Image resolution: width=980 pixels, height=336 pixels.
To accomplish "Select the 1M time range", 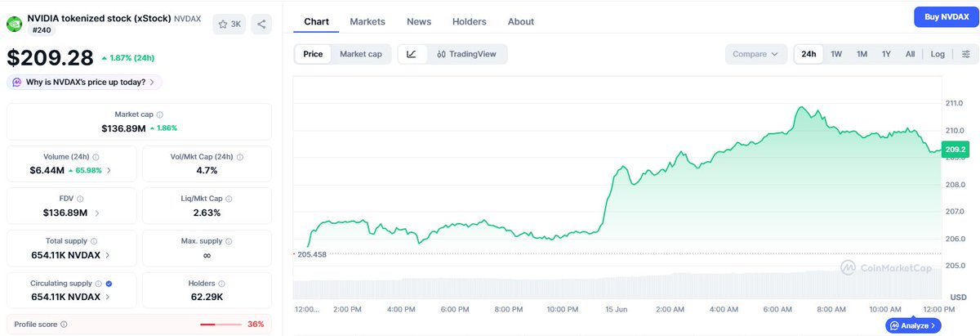I will coord(862,54).
